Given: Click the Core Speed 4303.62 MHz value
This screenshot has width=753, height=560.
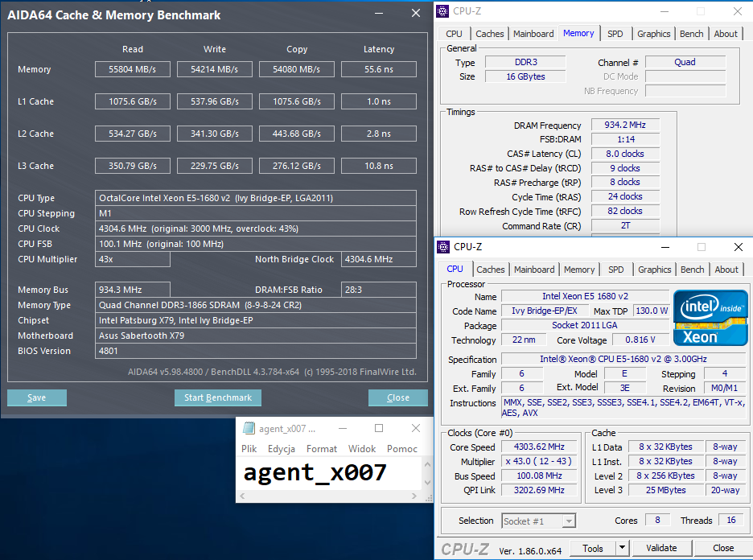Looking at the screenshot, I should (539, 447).
